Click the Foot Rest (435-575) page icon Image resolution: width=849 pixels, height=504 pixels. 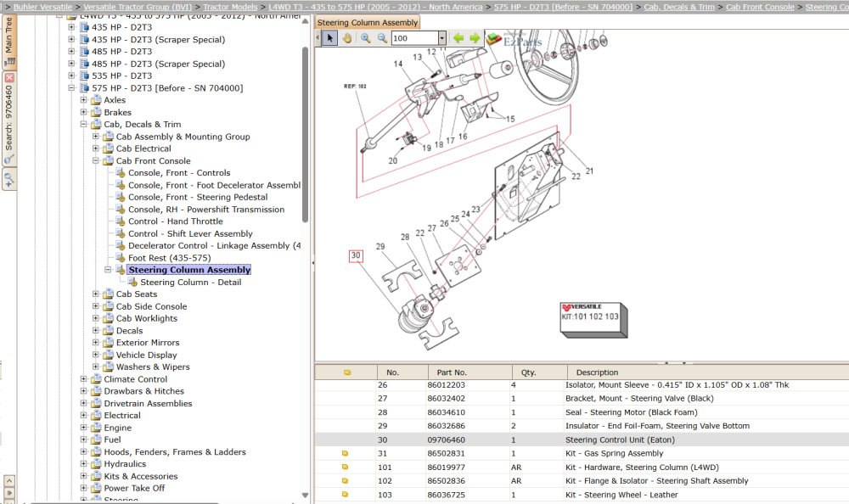[x=121, y=258]
